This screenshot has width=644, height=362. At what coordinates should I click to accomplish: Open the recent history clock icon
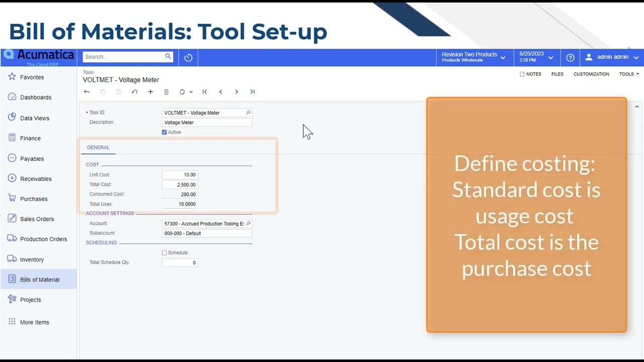point(188,58)
